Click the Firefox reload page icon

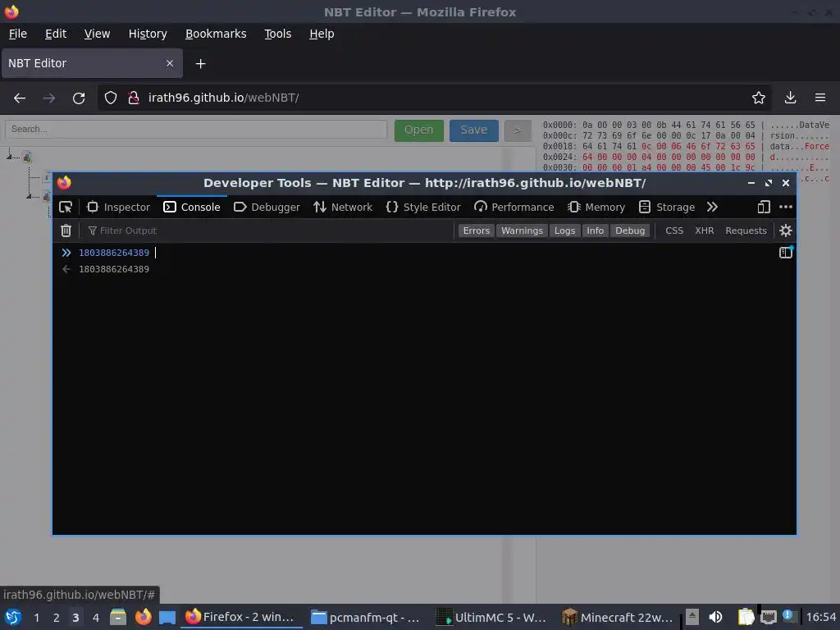click(x=79, y=98)
